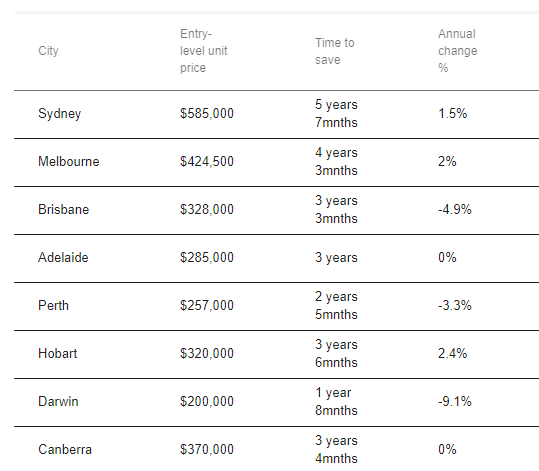Click the $585,000 price value

tap(207, 113)
